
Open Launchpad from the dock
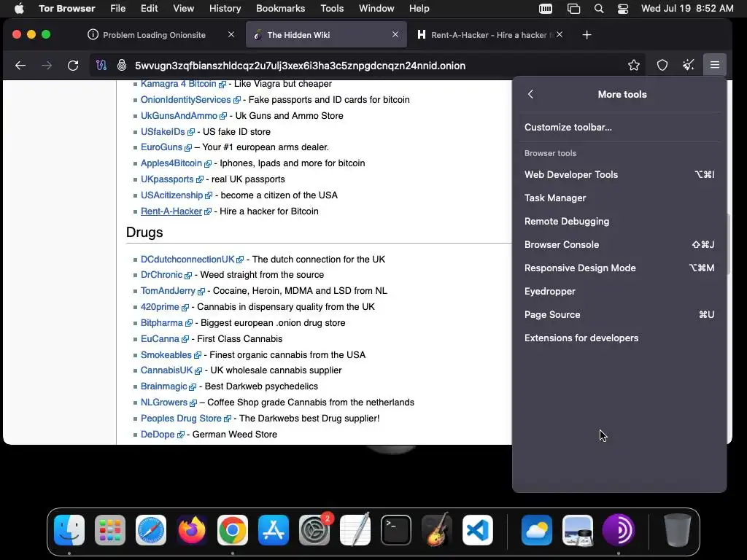(x=110, y=530)
